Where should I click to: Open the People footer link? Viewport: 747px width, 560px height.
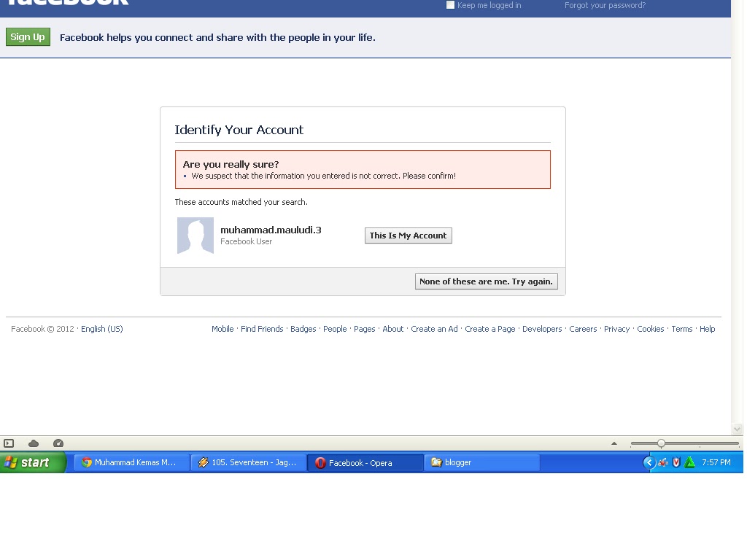335,329
